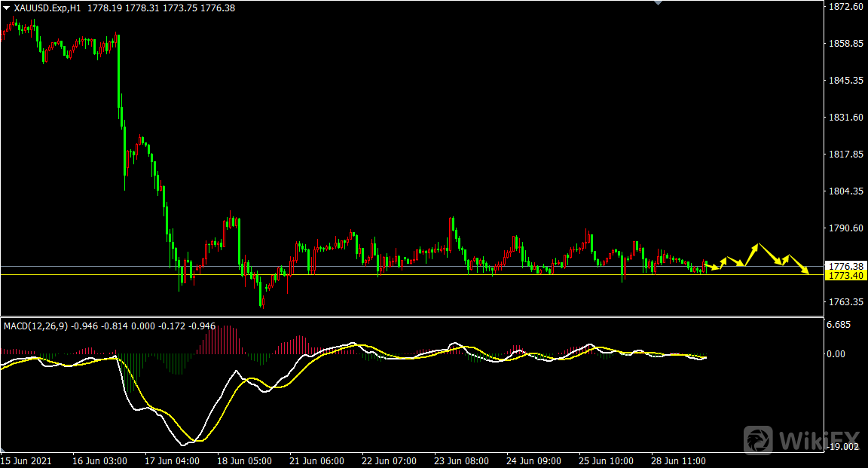Click the 1804.35 price scale label

pos(844,191)
